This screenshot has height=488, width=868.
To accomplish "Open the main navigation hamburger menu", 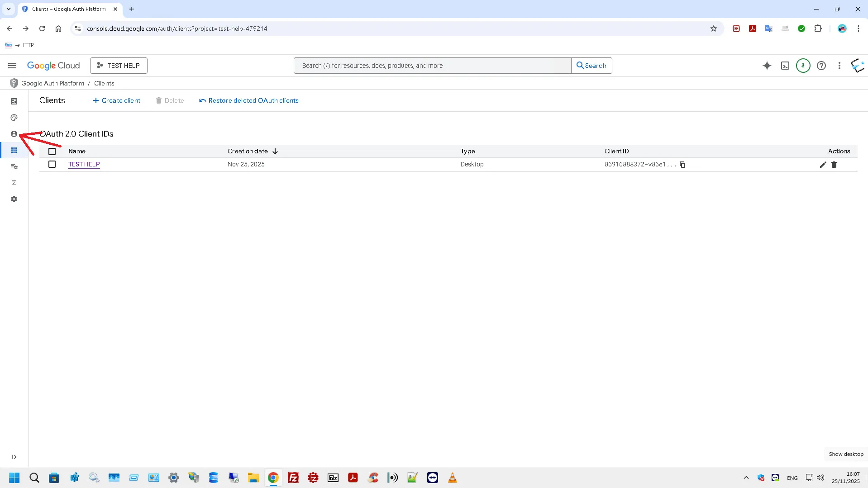I will 12,66.
